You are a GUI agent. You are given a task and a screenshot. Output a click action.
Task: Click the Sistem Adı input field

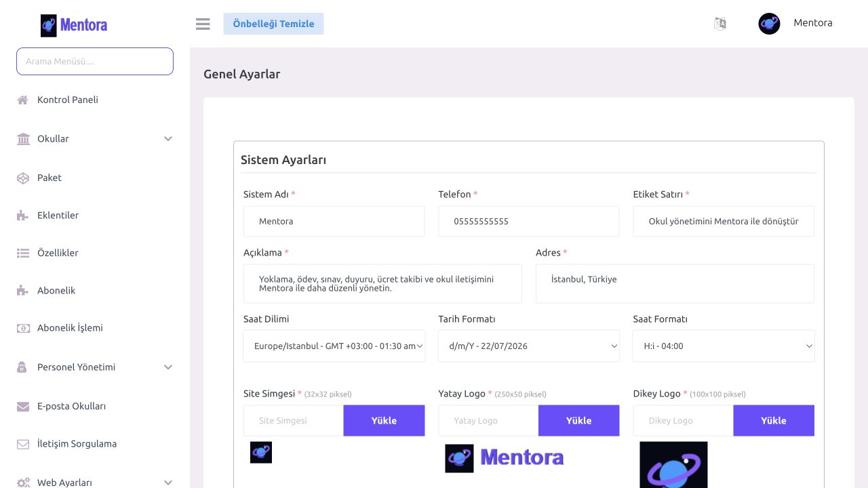coord(334,221)
